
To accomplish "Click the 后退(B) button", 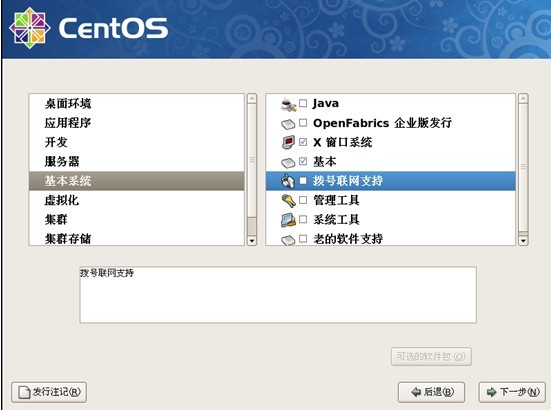I will (x=432, y=392).
